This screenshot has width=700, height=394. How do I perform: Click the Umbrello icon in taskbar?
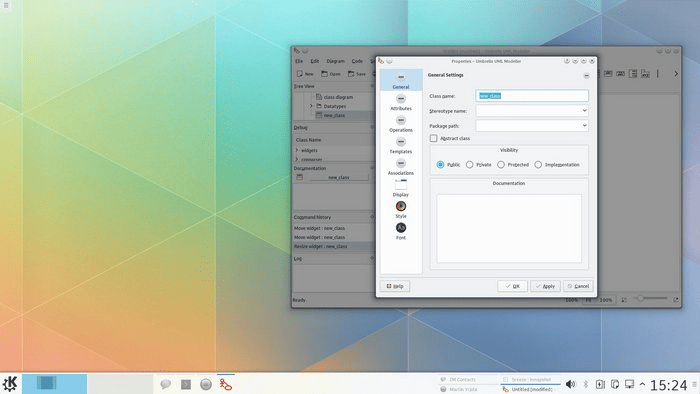[x=225, y=384]
